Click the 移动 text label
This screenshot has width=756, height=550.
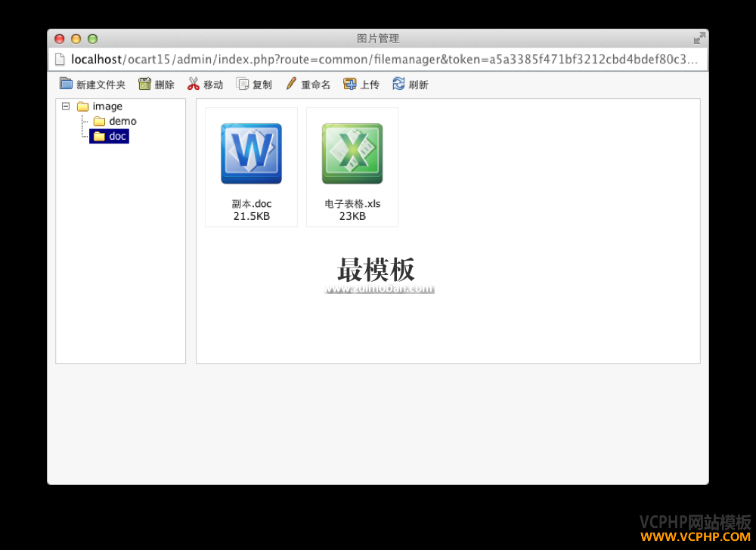pyautogui.click(x=213, y=85)
